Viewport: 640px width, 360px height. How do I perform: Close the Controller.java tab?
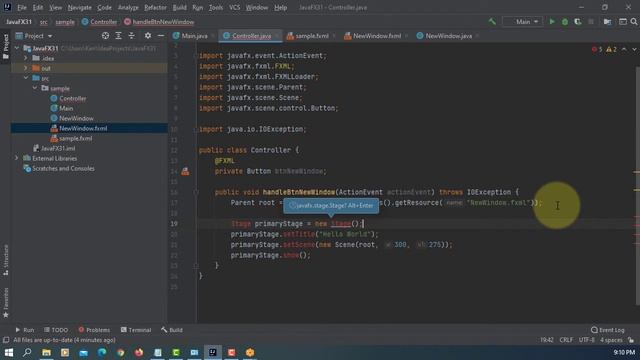pos(277,36)
